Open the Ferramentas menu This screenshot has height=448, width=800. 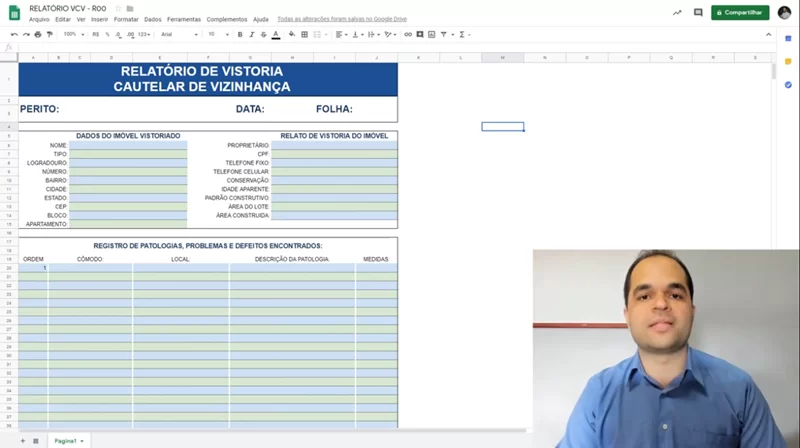point(184,19)
